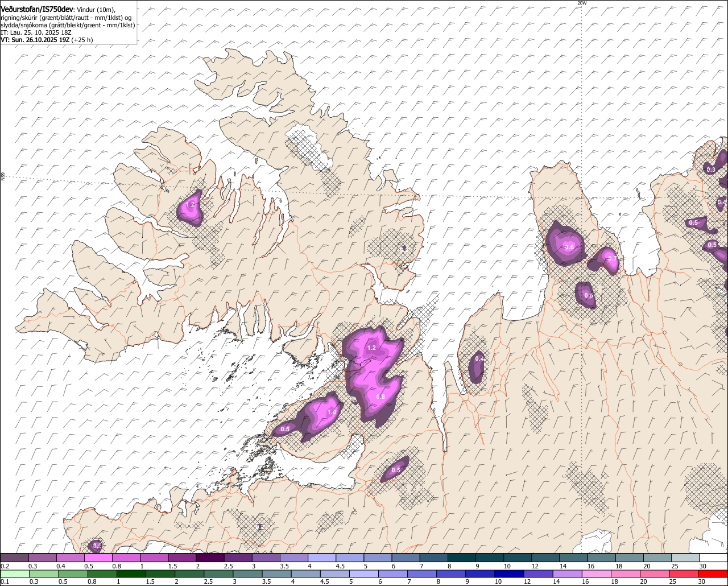
Task: Click the 1.2 label above the 0.8 cell
Action: point(371,347)
